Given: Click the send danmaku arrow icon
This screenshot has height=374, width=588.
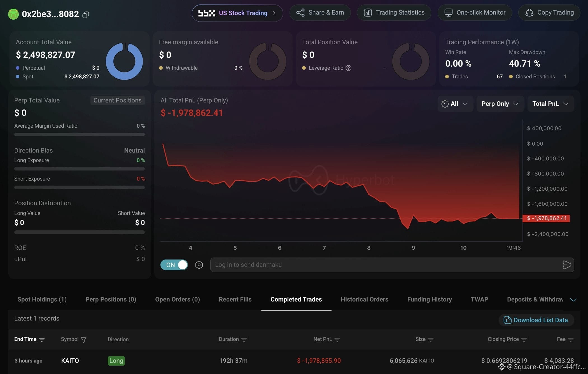Looking at the screenshot, I should coord(567,265).
